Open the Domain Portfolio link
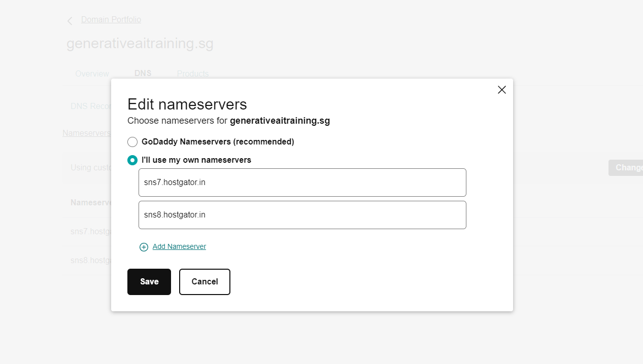 pyautogui.click(x=111, y=20)
